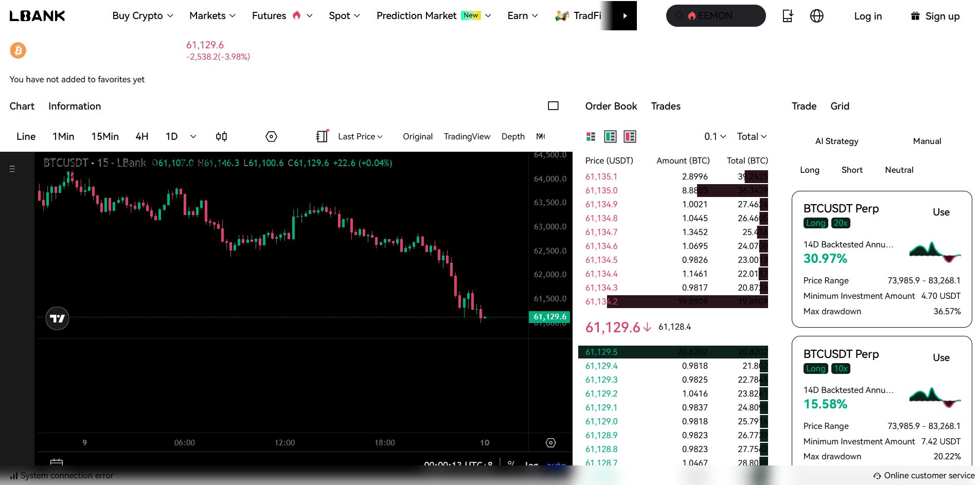Open the chart date range calendar
This screenshot has width=980, height=485.
(x=57, y=462)
